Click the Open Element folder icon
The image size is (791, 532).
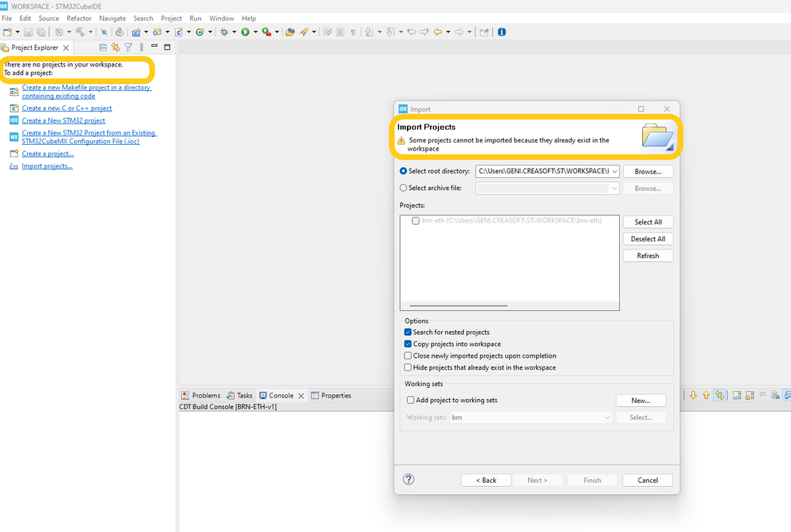pyautogui.click(x=290, y=32)
